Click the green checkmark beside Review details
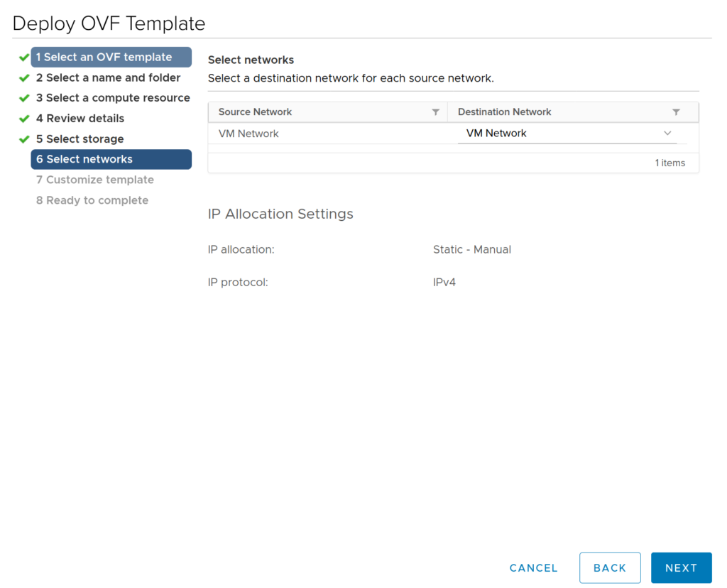The width and height of the screenshot is (727, 588). tap(24, 119)
